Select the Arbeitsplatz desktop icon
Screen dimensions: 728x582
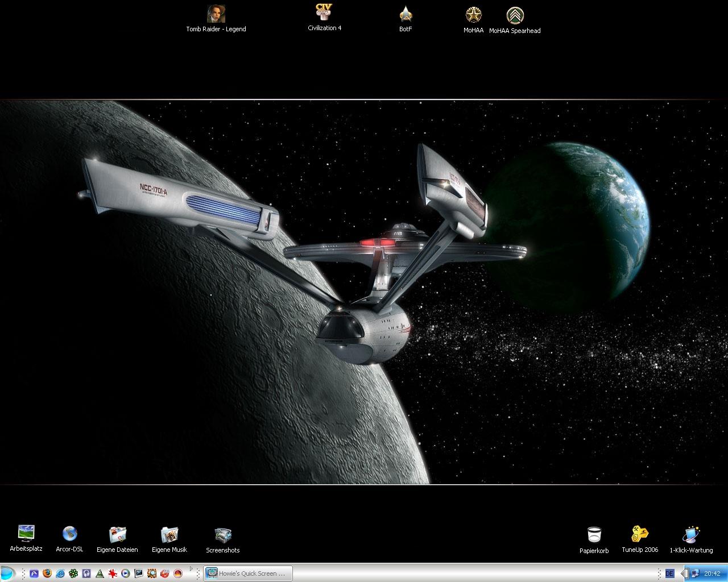(x=26, y=538)
